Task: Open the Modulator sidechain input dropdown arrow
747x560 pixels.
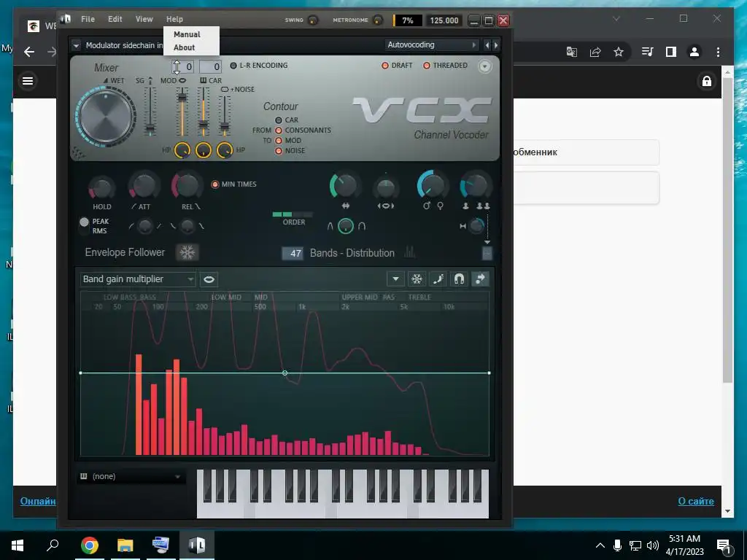Action: click(x=76, y=46)
